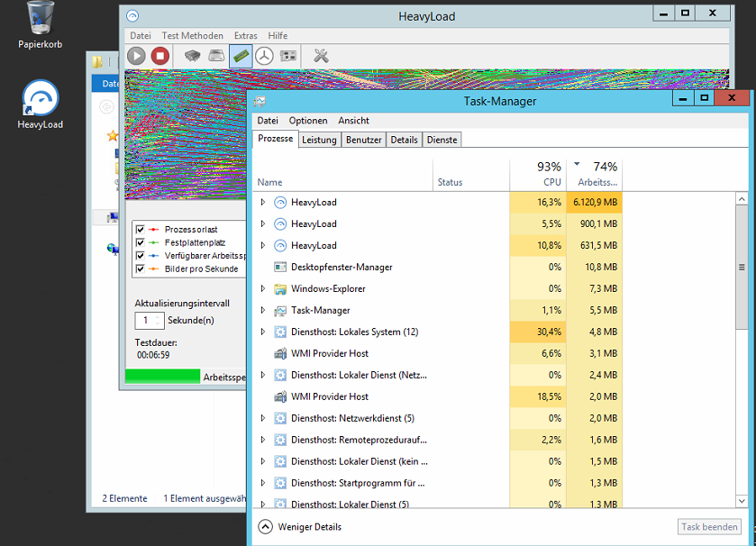
Task: Uncheck the Bilder pro Sekunde checkbox
Action: point(141,268)
